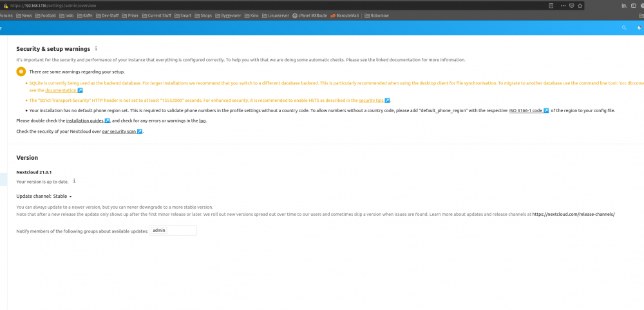Open the ISO 3166-1 code link

pos(529,111)
